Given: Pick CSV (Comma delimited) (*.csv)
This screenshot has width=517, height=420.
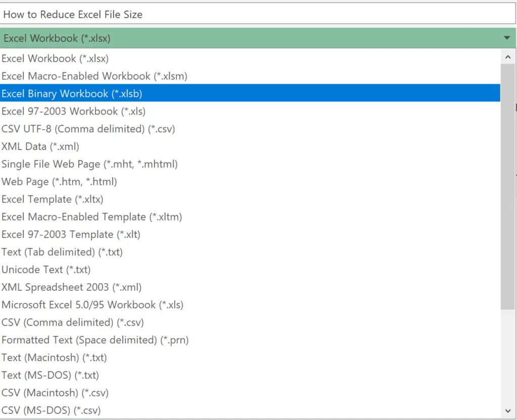Looking at the screenshot, I should (x=250, y=323).
